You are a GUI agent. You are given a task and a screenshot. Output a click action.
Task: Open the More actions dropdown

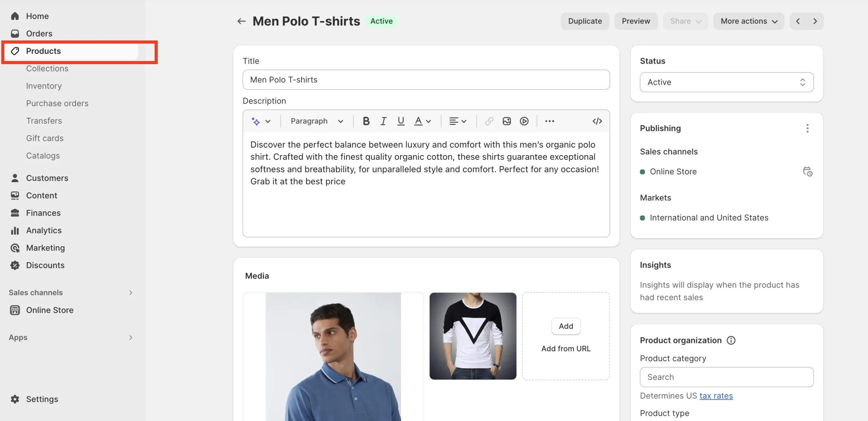[749, 21]
